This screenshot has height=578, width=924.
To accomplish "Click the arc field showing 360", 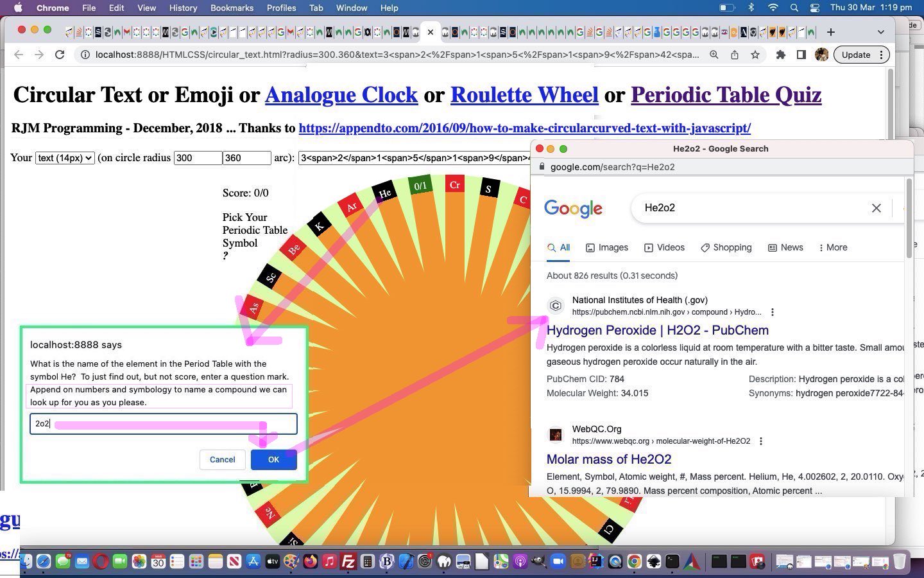I will click(x=246, y=157).
